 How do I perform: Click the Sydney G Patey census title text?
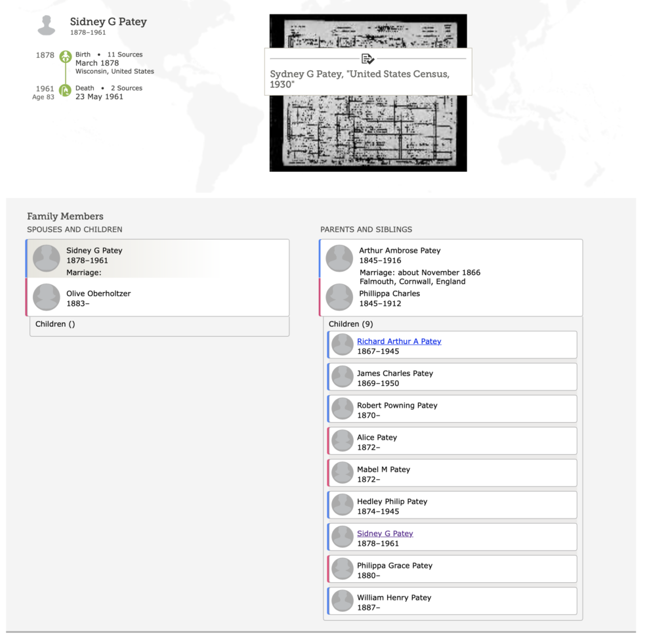pyautogui.click(x=360, y=79)
